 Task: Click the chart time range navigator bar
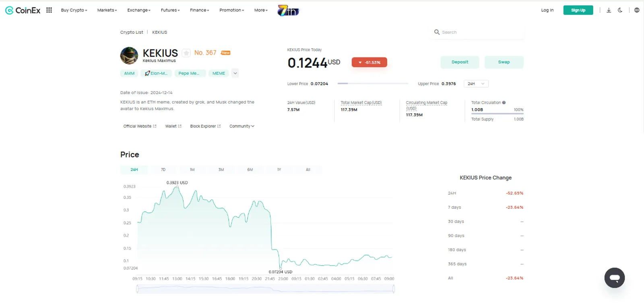tap(265, 289)
